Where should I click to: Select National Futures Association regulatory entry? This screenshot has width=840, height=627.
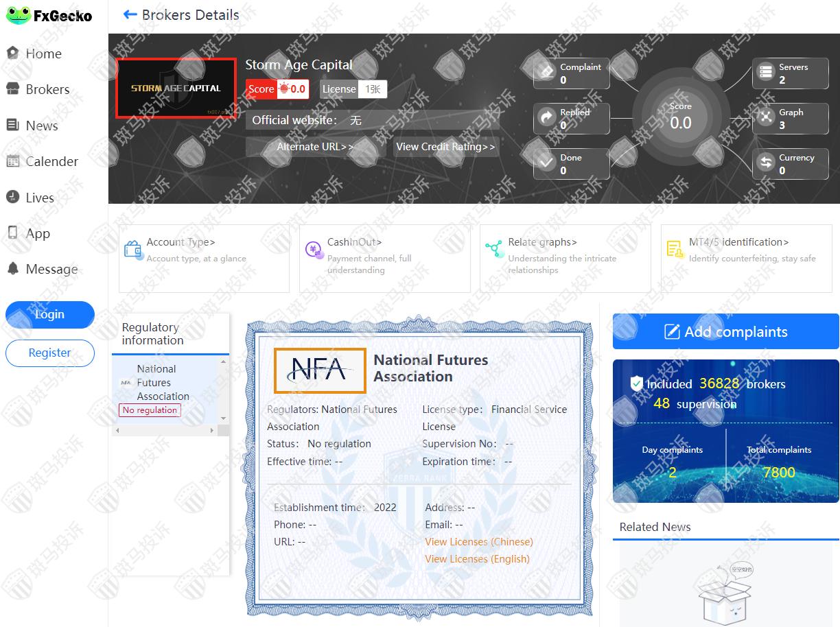[163, 383]
